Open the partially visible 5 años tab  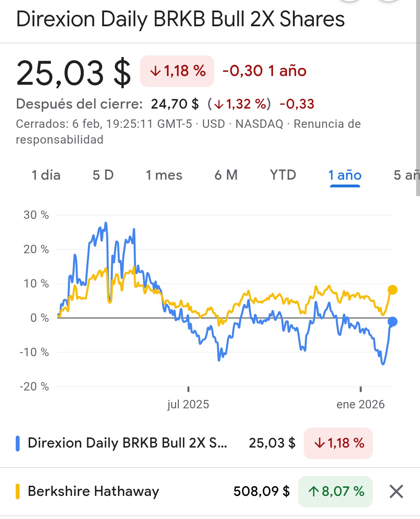click(406, 175)
